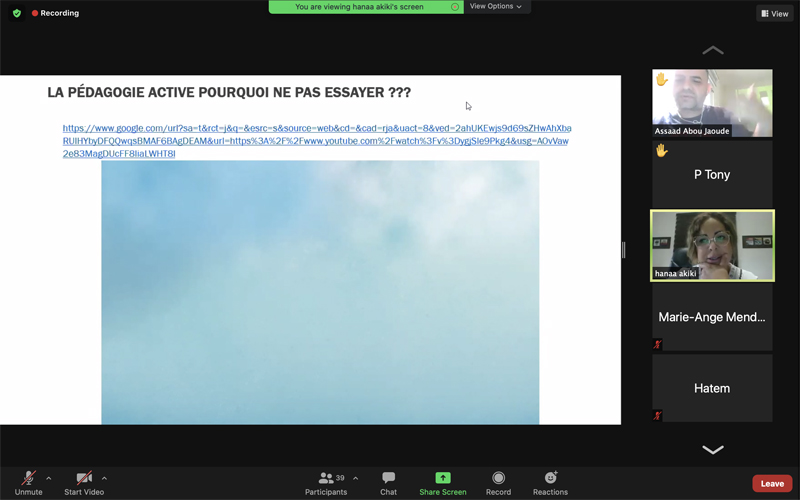
Task: Click the panel divider resize handle
Action: point(623,250)
